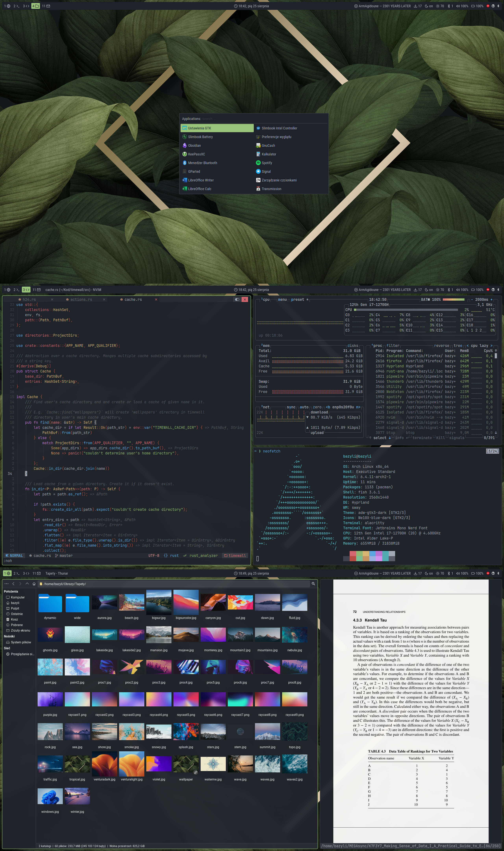Open Slimbook Battery in the launcher
The width and height of the screenshot is (504, 851).
tap(217, 137)
